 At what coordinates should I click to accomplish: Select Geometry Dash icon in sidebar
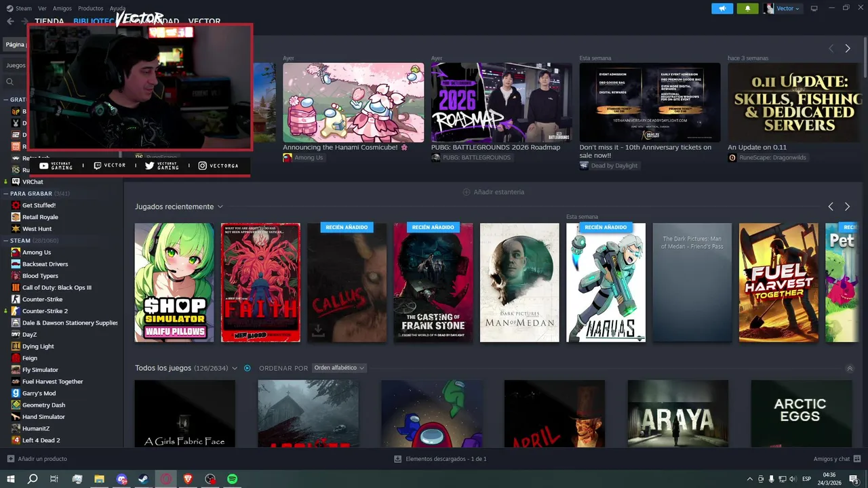coord(16,405)
